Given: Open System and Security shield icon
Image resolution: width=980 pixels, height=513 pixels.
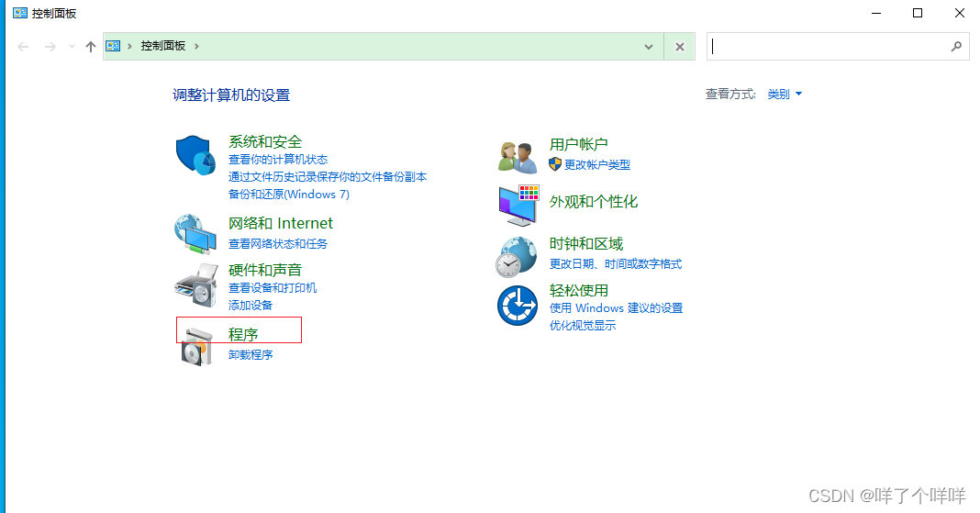Looking at the screenshot, I should tap(195, 155).
